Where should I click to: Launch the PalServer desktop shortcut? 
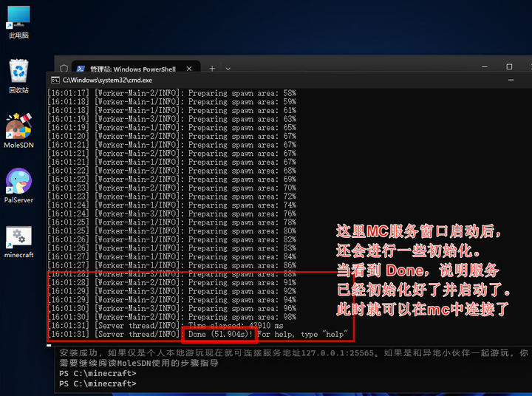pos(18,185)
